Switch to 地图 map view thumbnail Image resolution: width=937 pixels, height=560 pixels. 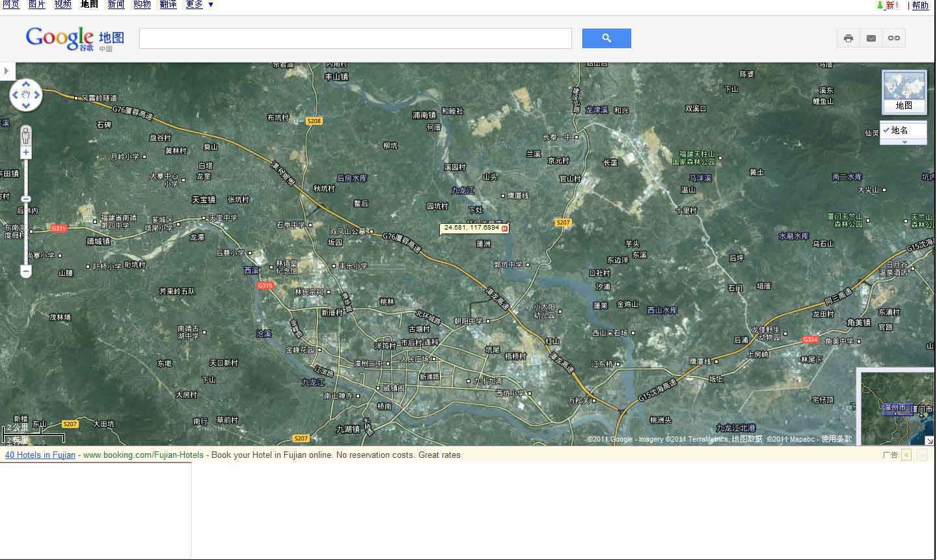pyautogui.click(x=904, y=92)
